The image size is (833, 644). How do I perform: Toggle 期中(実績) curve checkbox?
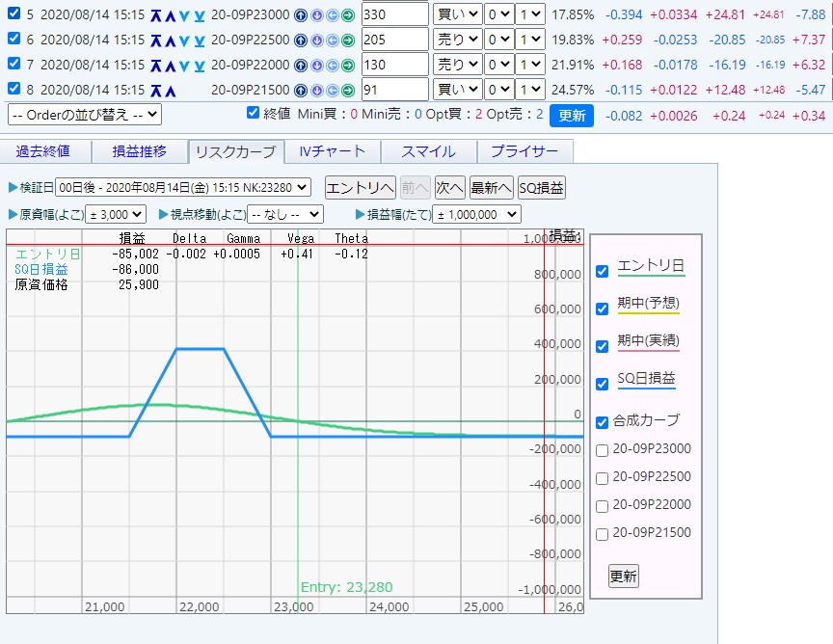[602, 346]
